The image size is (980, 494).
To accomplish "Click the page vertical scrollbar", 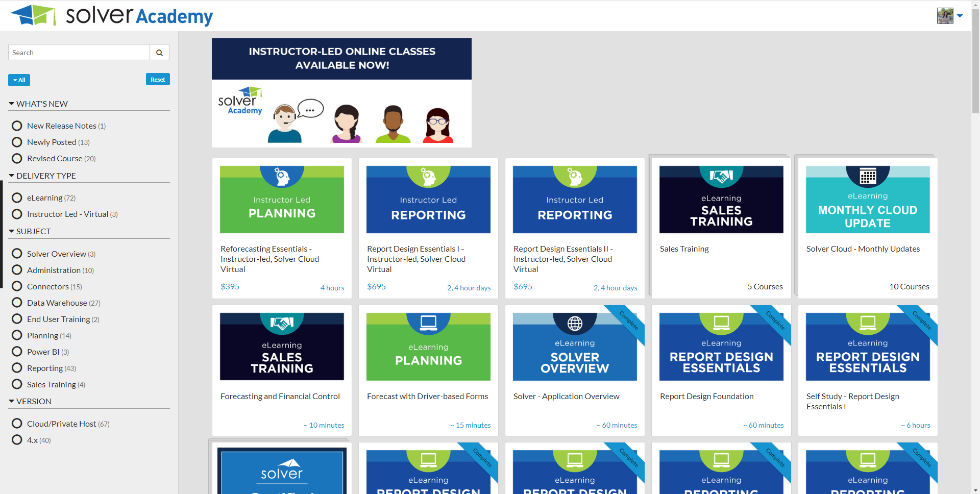I will click(975, 61).
